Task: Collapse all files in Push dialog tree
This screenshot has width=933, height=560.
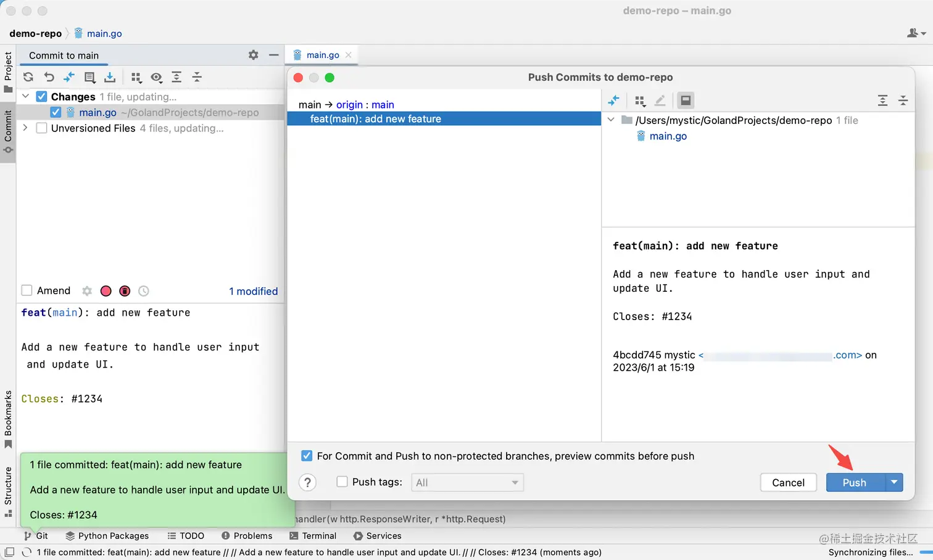Action: click(x=903, y=101)
